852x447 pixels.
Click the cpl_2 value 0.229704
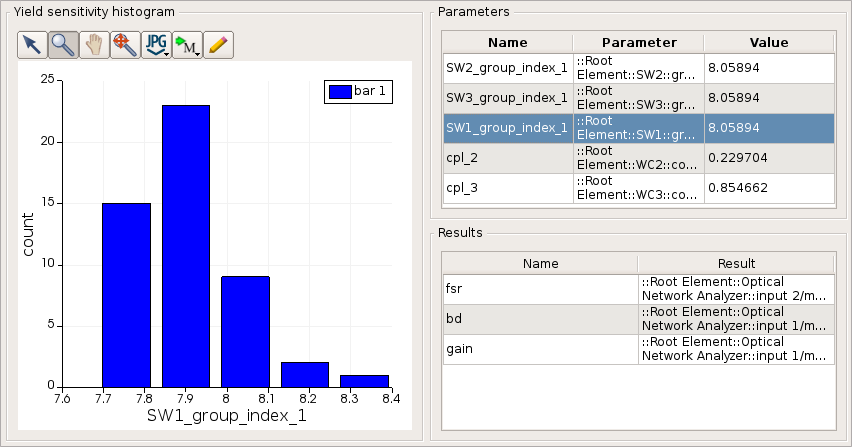click(x=737, y=158)
